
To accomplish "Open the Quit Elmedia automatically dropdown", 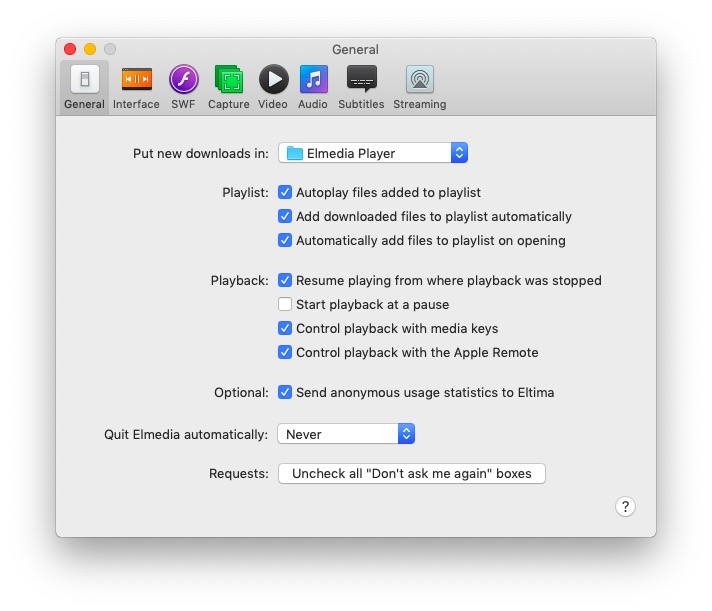I will tap(346, 434).
